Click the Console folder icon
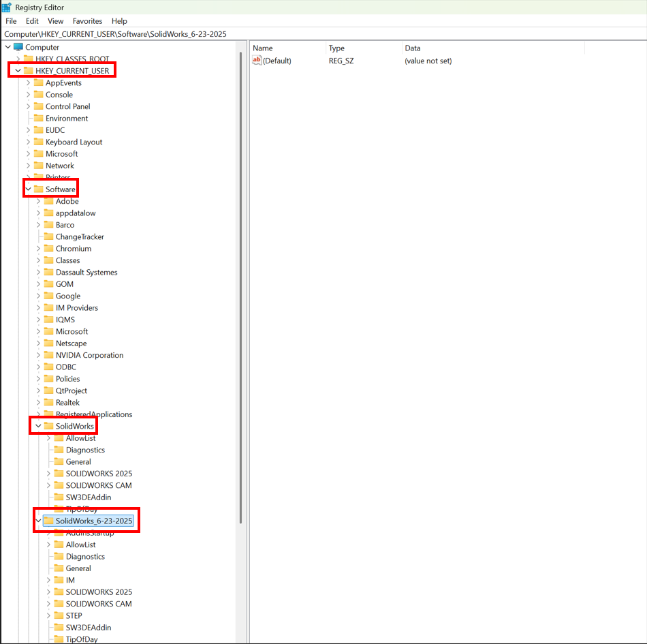The image size is (647, 644). point(38,95)
